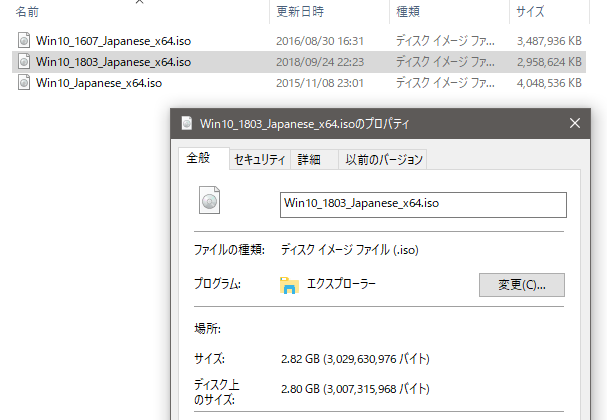The image size is (607, 420).
Task: Click size value 2.82 GB (3,029,630,976 バイト)
Action: [x=355, y=359]
